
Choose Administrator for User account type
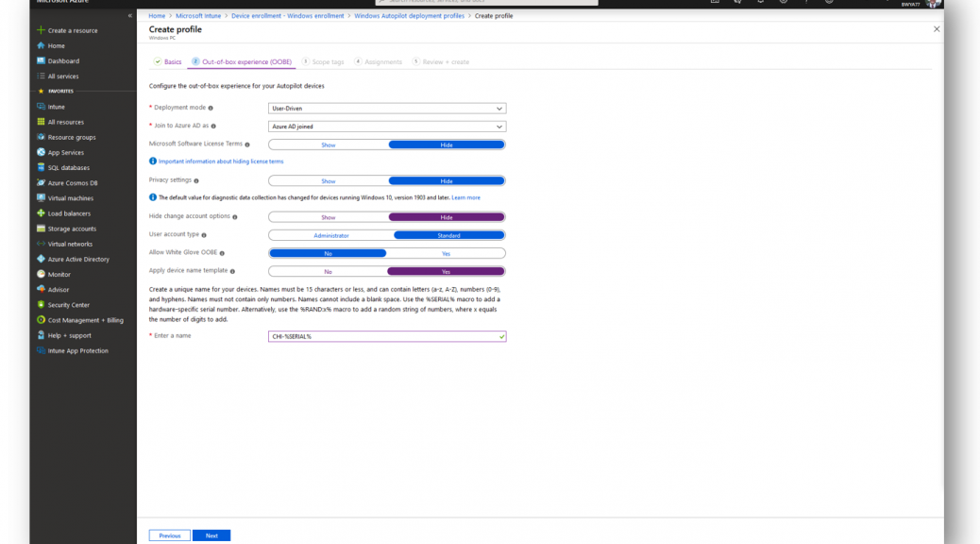(x=331, y=236)
